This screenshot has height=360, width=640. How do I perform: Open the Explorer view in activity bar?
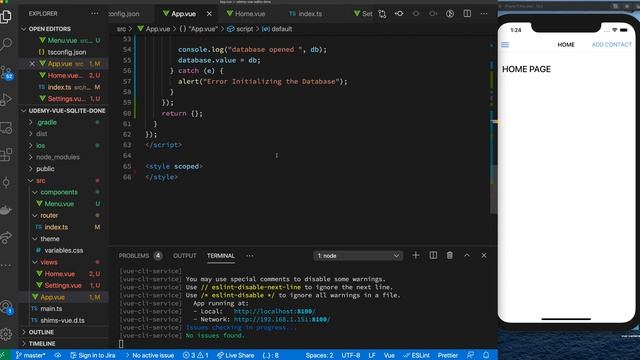click(6, 16)
